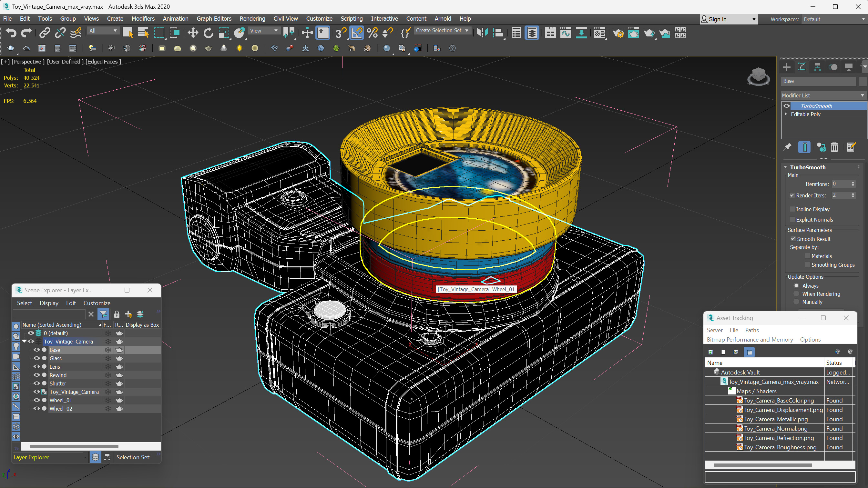Open the Graph Editors menu
The height and width of the screenshot is (488, 868).
(x=214, y=19)
